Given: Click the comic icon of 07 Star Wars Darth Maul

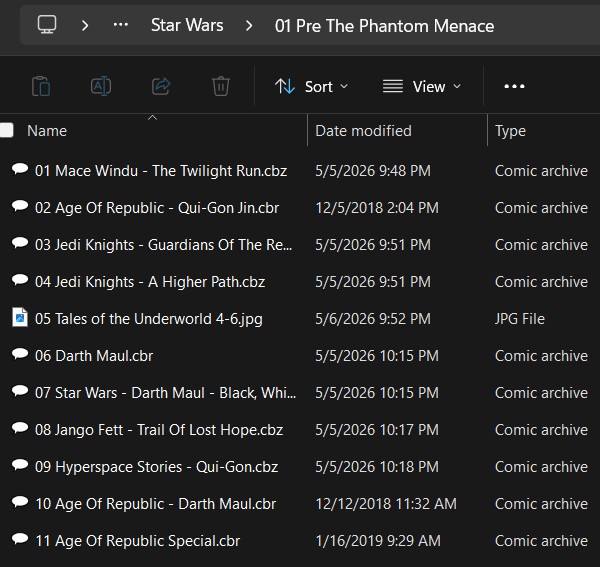Looking at the screenshot, I should (20, 391).
